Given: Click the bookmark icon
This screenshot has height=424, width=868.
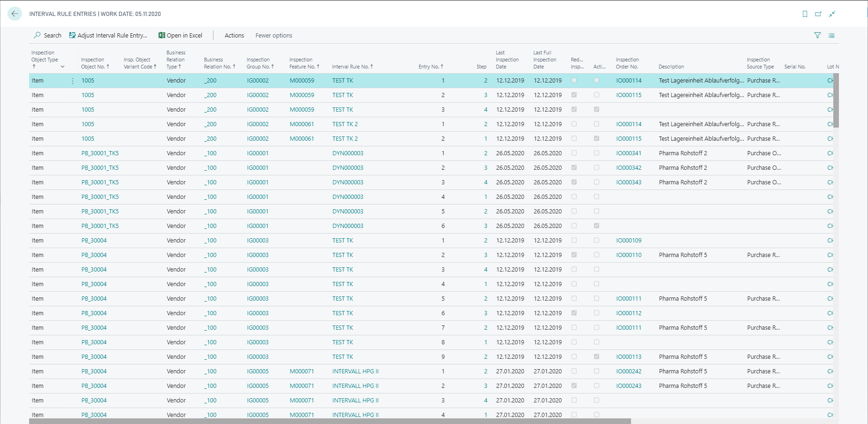Looking at the screenshot, I should click(x=805, y=14).
